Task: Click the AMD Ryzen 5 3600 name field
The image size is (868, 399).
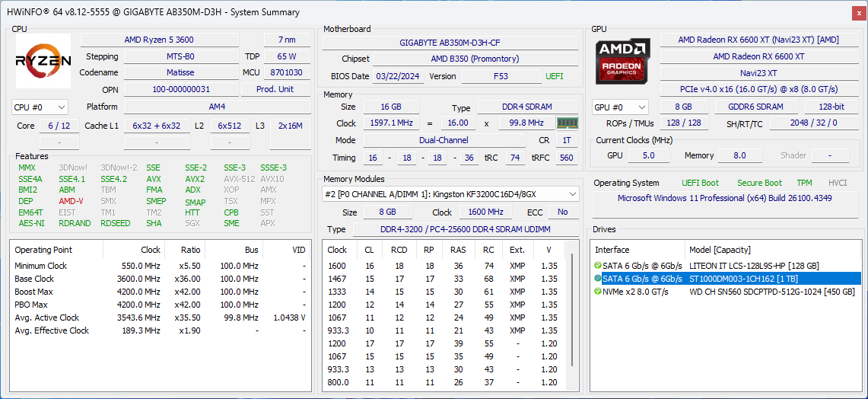Action: click(169, 40)
